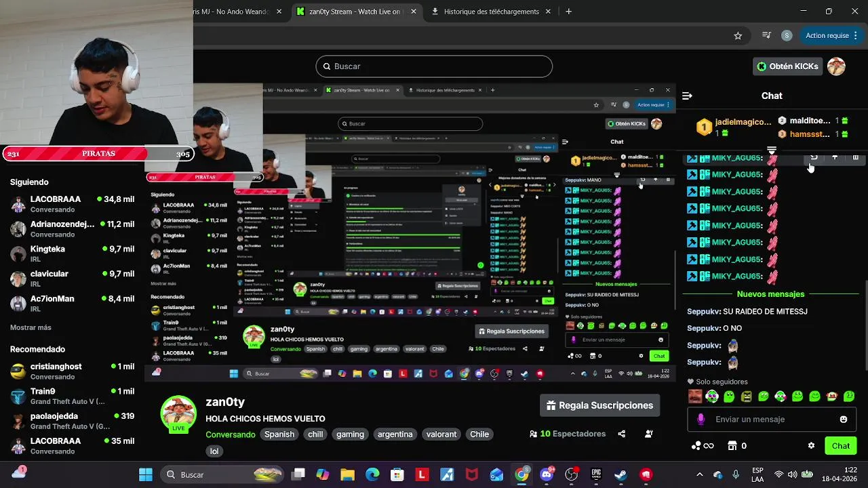Open a new browser tab with plus
Screen dimensions: 868x488
[x=568, y=12]
